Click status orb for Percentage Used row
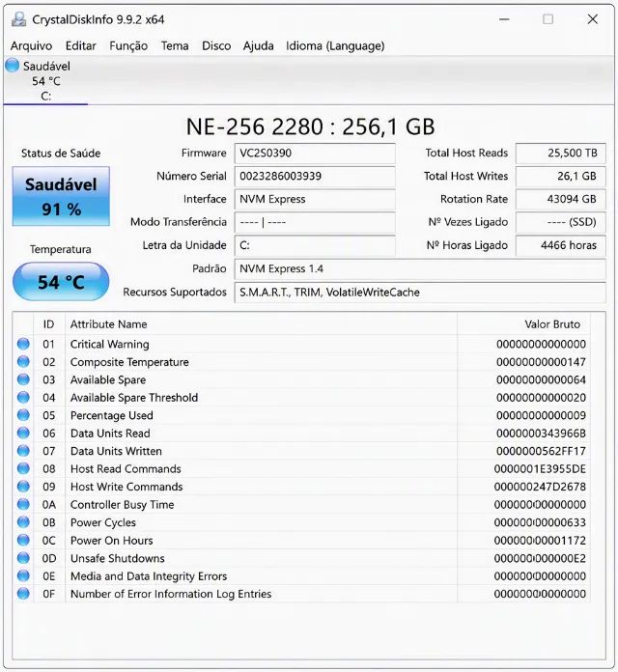The width and height of the screenshot is (618, 672). coord(23,415)
